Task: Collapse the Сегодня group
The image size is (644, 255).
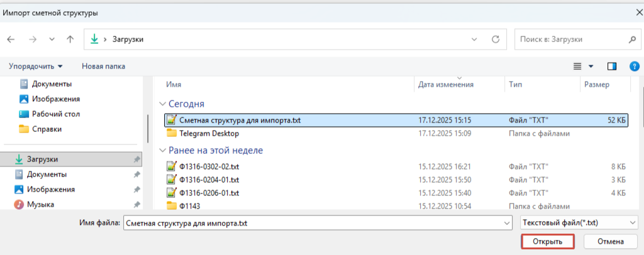Action: [x=163, y=104]
